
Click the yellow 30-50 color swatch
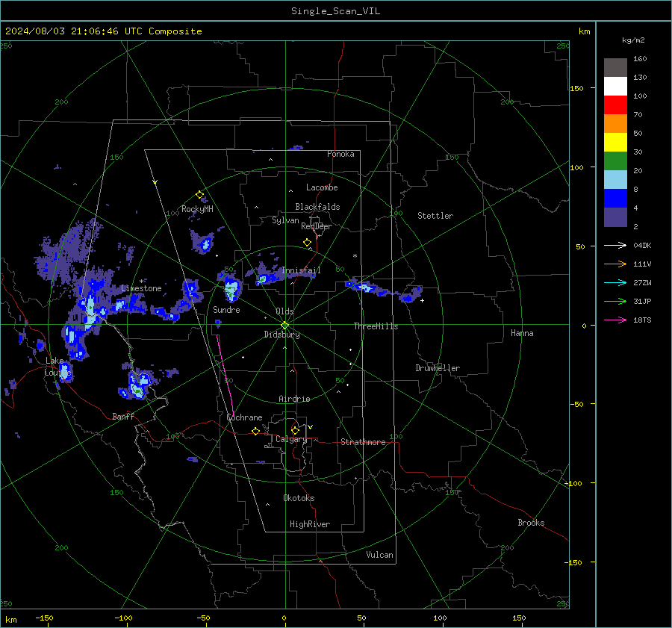(615, 143)
